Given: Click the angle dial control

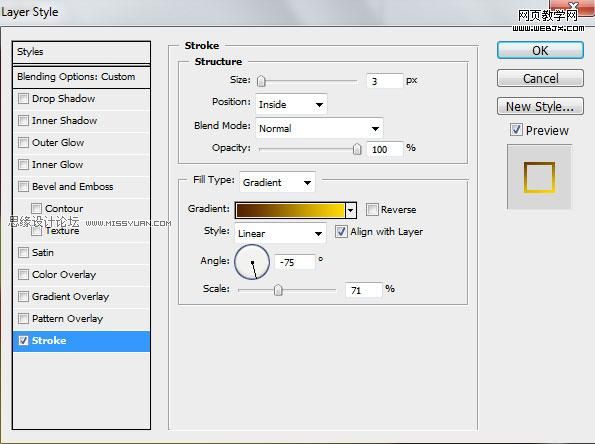Looking at the screenshot, I should 252,262.
